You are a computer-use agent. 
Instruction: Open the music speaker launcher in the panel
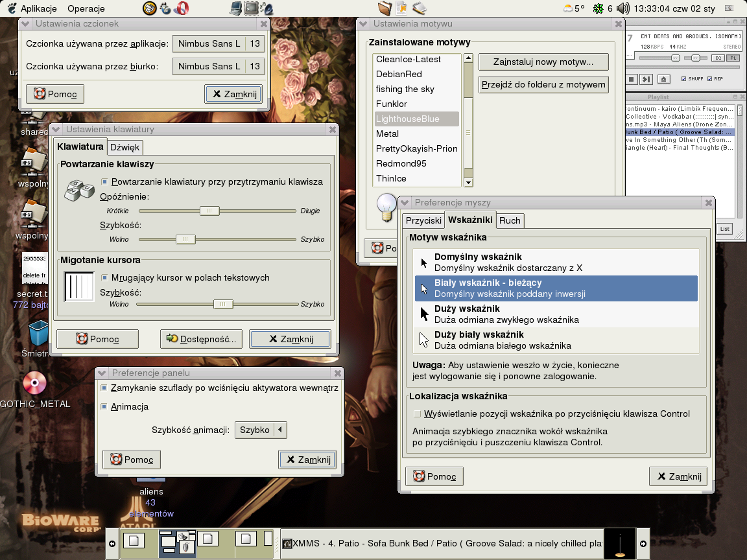pos(267,8)
